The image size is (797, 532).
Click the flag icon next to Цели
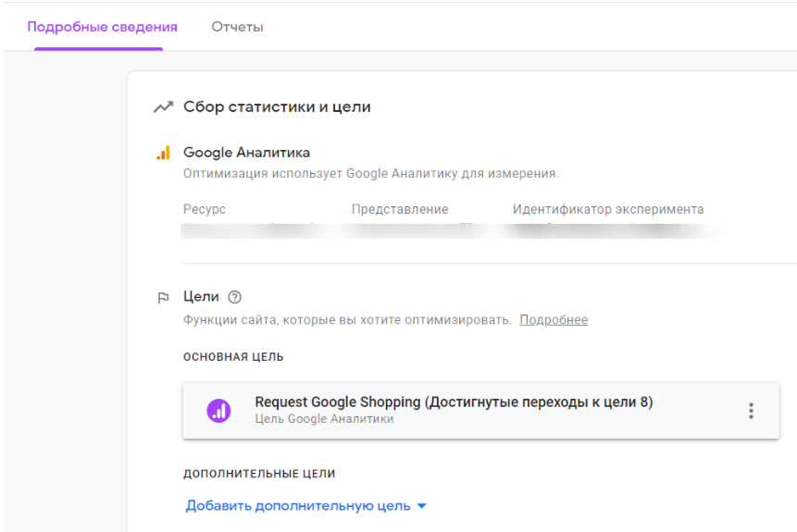pyautogui.click(x=163, y=298)
